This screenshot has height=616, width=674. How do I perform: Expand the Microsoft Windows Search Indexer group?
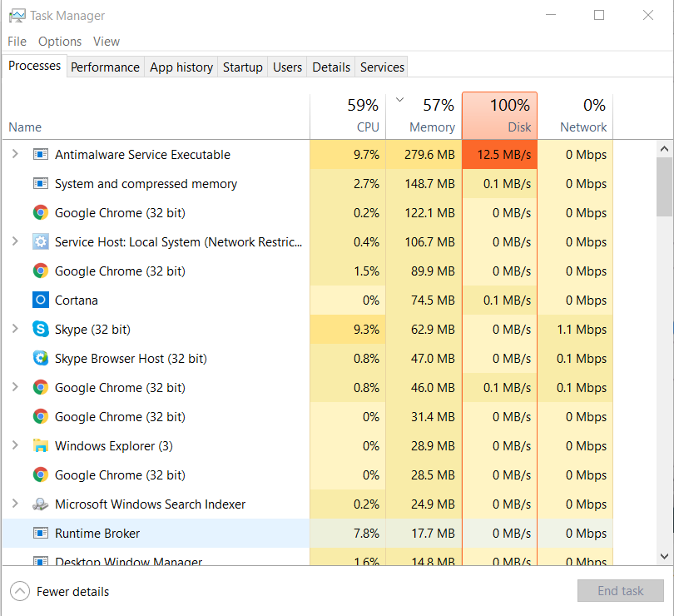[15, 504]
